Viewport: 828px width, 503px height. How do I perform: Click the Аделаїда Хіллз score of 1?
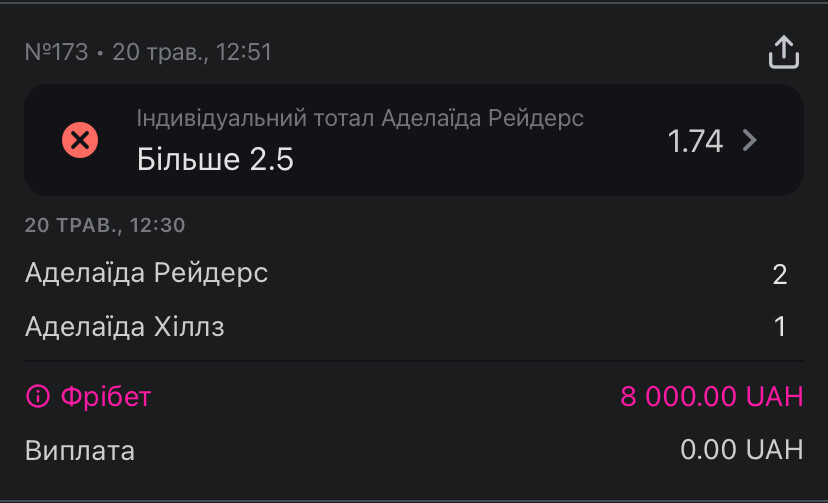pyautogui.click(x=780, y=327)
